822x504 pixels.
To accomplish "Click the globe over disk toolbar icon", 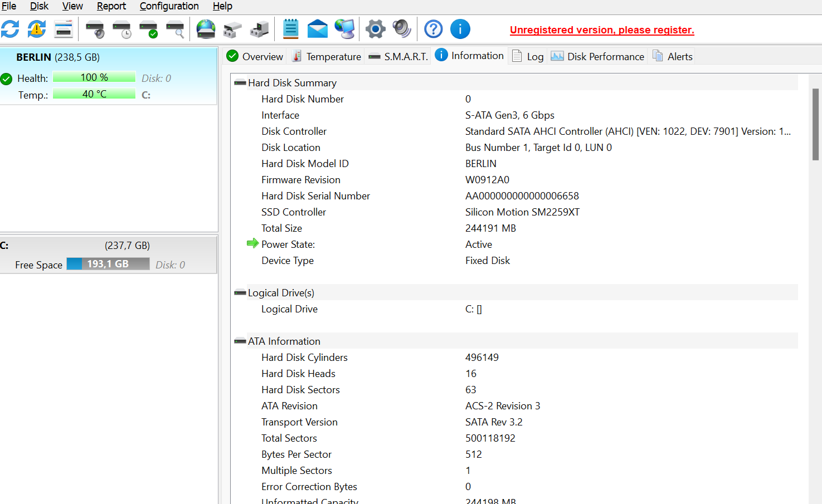I will (x=206, y=29).
